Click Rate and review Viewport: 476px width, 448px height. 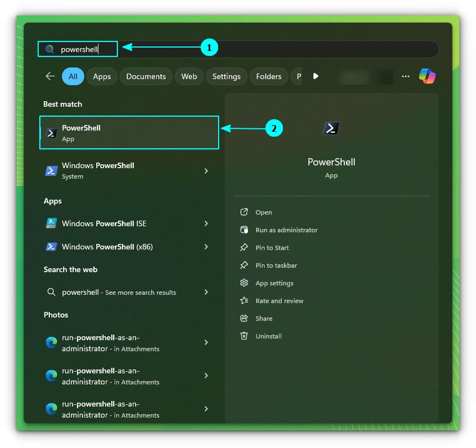(280, 301)
